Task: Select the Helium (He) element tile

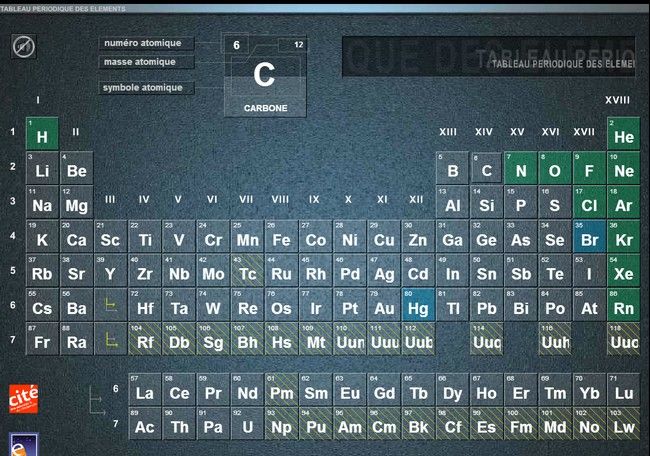Action: [623, 135]
